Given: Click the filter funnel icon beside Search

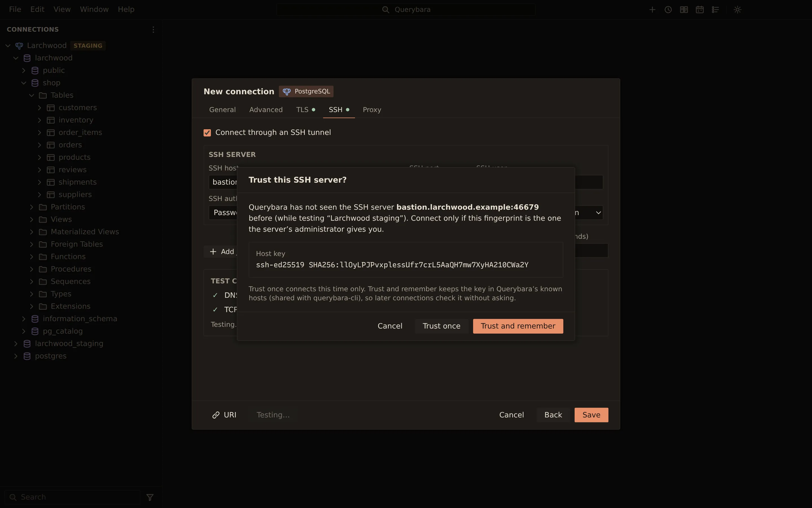Looking at the screenshot, I should [150, 497].
